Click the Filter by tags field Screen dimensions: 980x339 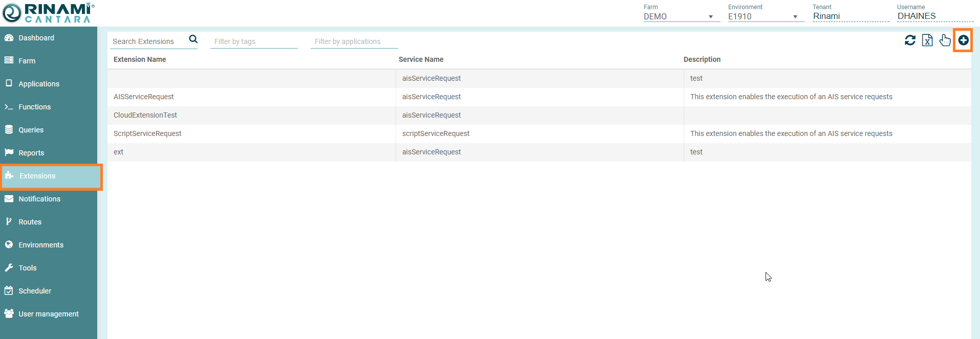[x=254, y=41]
